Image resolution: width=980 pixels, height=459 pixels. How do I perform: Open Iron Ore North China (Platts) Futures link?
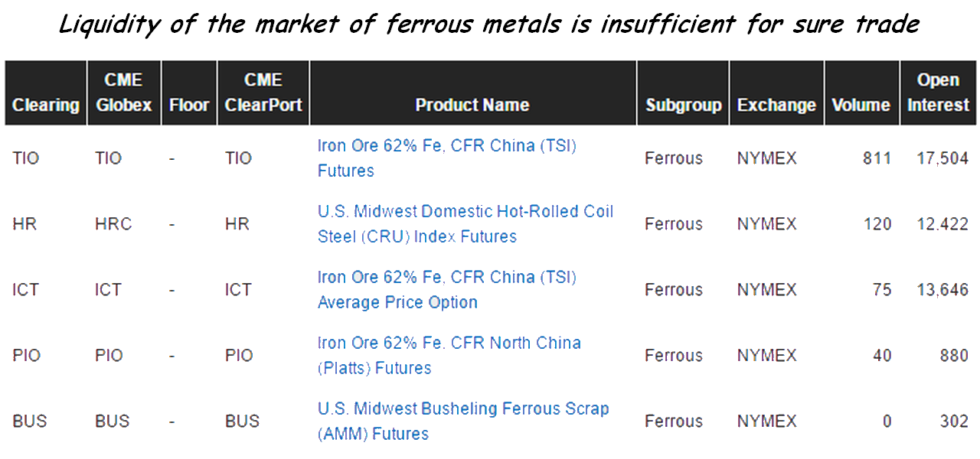coord(449,355)
